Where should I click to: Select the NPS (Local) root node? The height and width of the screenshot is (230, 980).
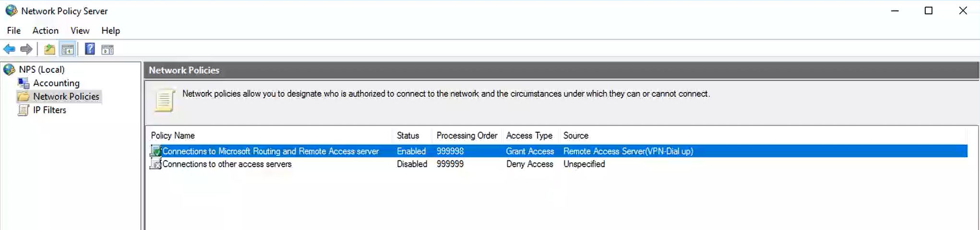tap(41, 69)
